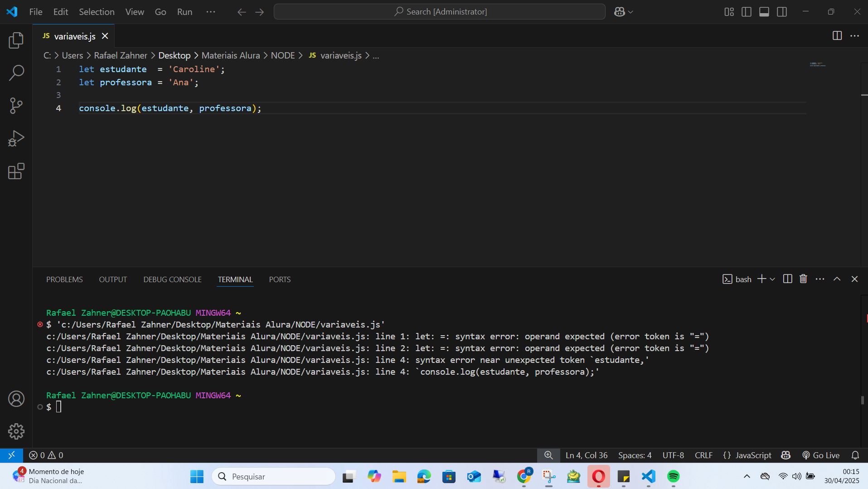Open the Source Control view

16,106
